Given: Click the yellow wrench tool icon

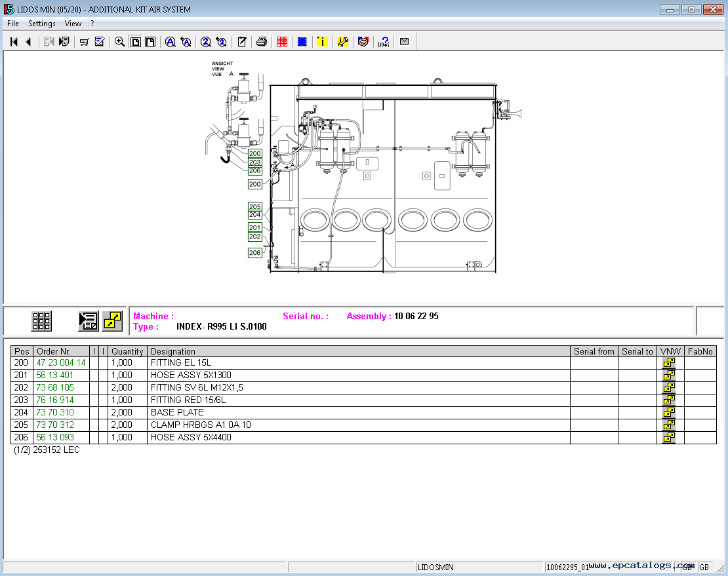Looking at the screenshot, I should tap(343, 42).
